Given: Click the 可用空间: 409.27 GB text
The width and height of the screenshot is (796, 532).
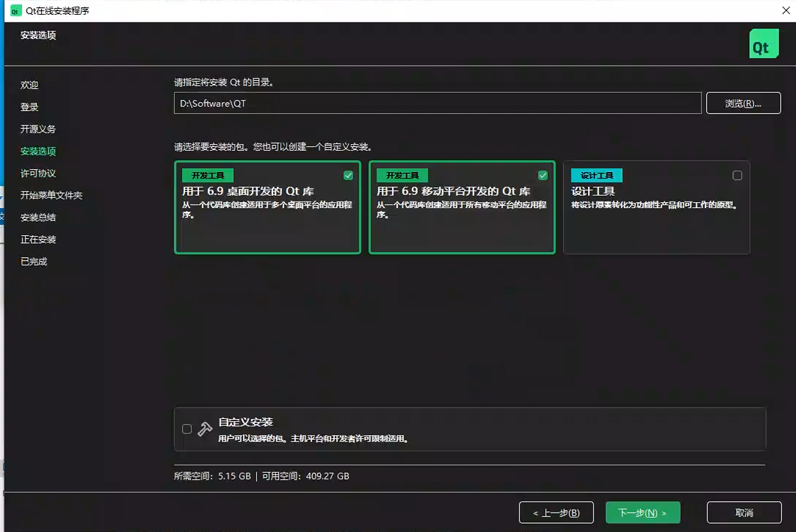Looking at the screenshot, I should [306, 476].
